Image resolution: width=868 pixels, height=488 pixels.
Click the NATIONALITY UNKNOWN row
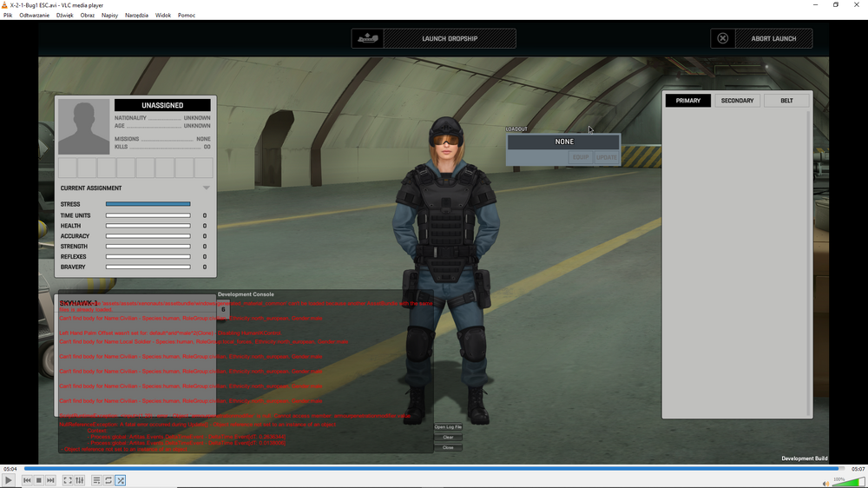click(x=162, y=118)
